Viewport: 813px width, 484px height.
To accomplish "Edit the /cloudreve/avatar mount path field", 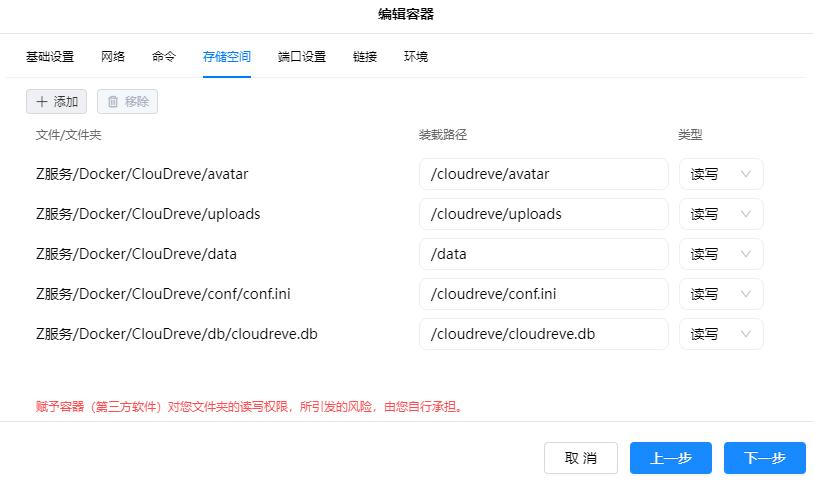I will 543,174.
